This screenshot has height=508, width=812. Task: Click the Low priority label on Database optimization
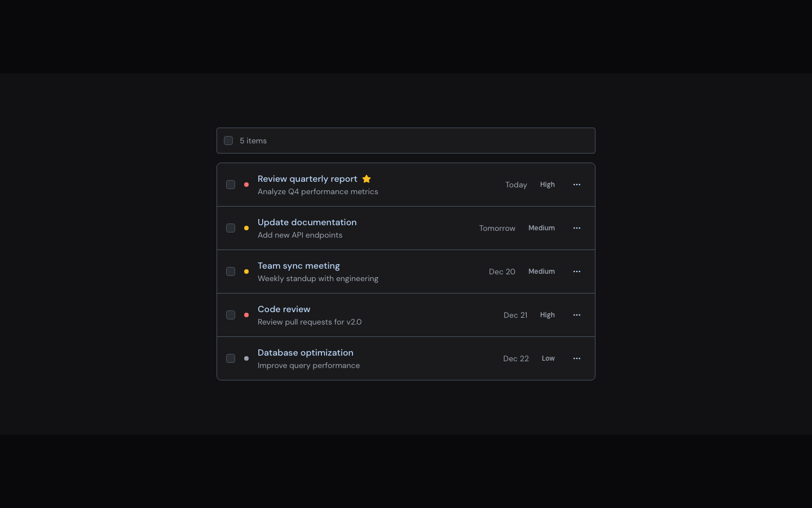coord(548,358)
